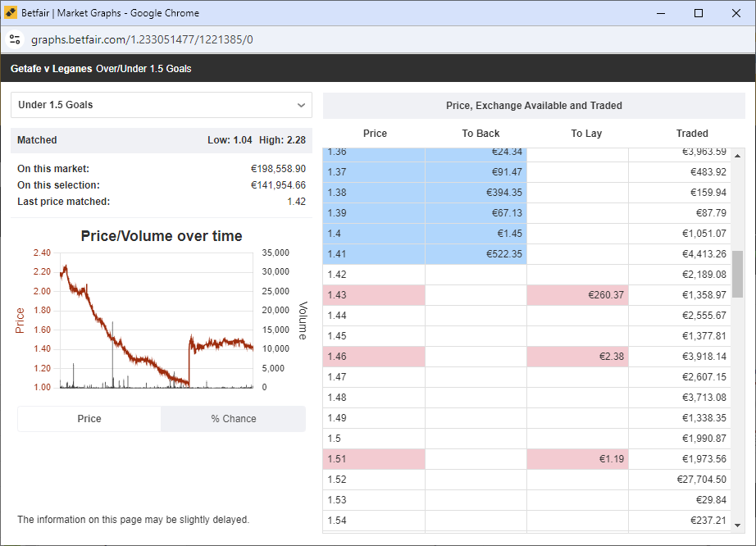
Task: Click the 1.42 price cell
Action: coord(374,275)
